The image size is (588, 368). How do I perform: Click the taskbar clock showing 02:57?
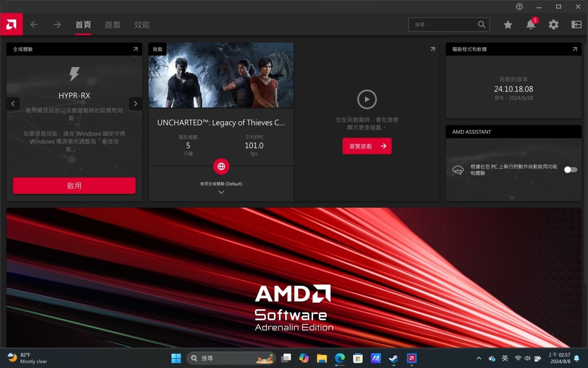pyautogui.click(x=559, y=358)
